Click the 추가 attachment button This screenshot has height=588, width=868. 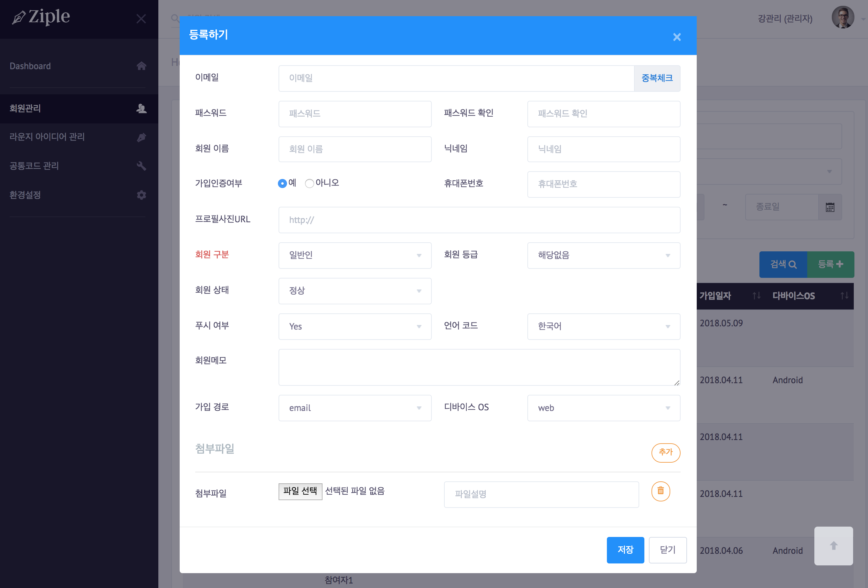click(666, 453)
